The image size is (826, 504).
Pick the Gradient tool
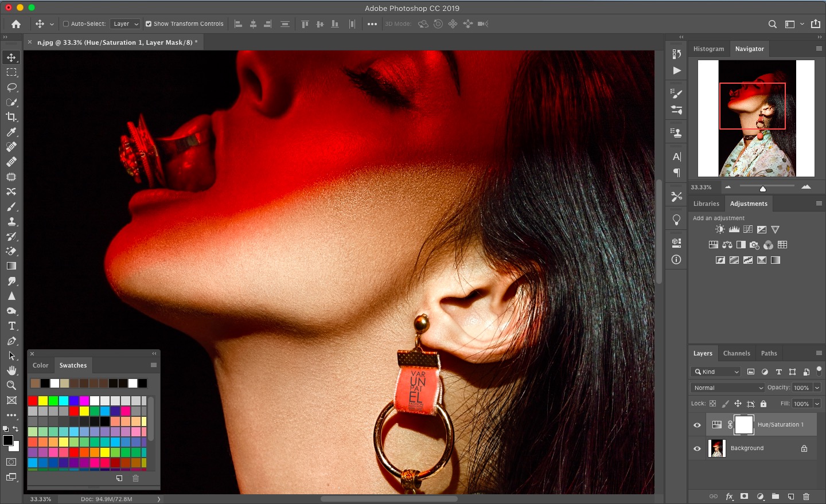[x=11, y=266]
